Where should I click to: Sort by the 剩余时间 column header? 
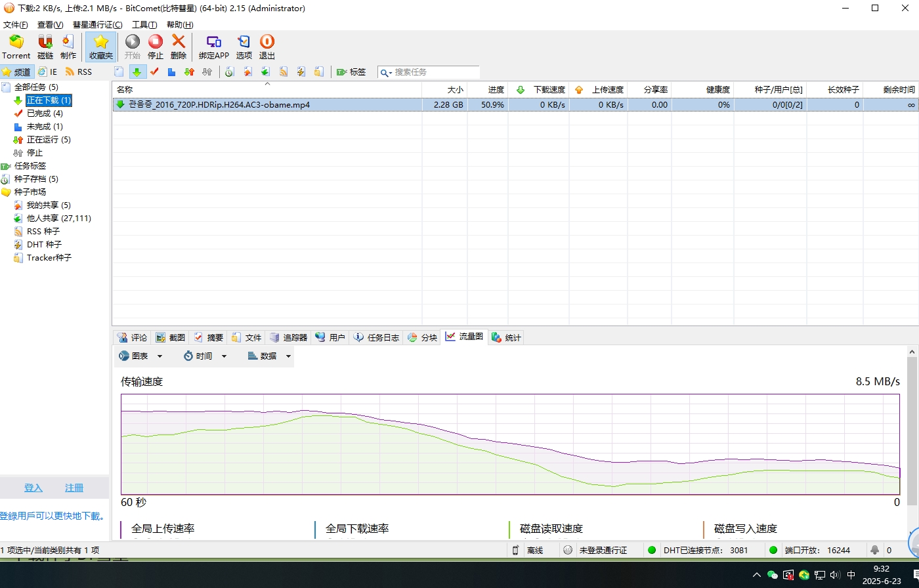click(x=891, y=89)
